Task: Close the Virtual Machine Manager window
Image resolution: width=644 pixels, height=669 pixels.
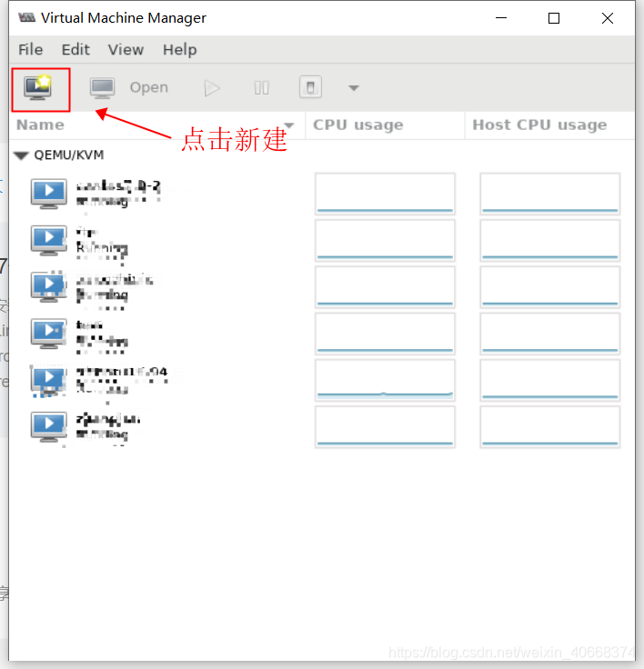Action: [608, 18]
